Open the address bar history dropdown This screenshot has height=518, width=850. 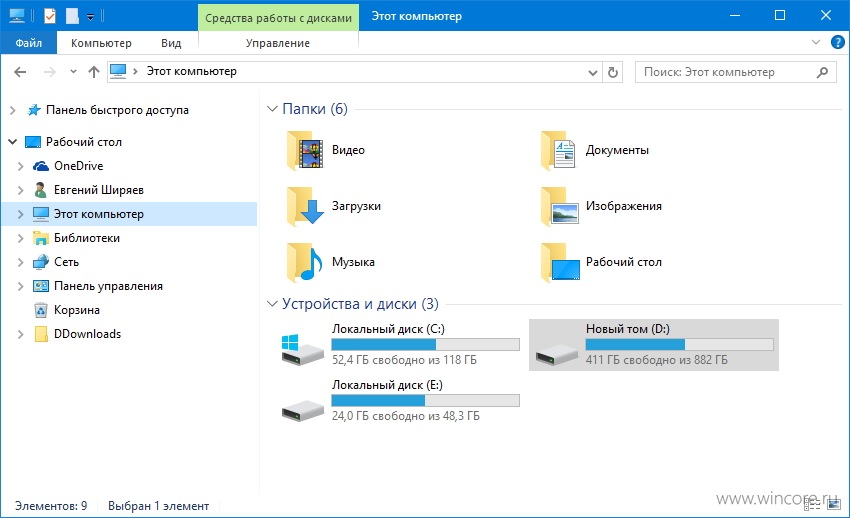pos(593,72)
